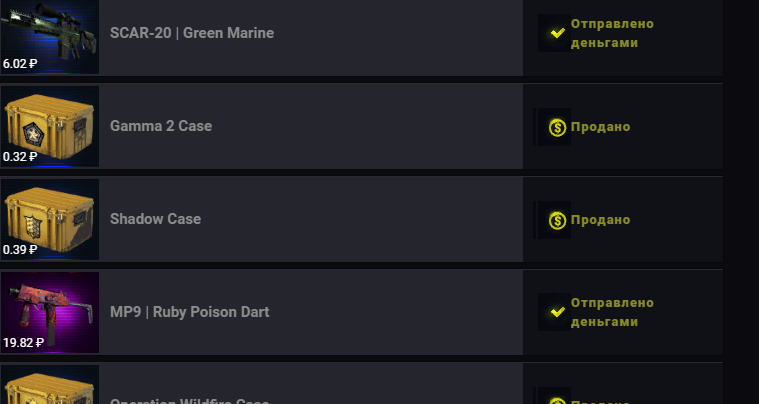
Task: Click the partially visible Operation Wildfire Case image
Action: [x=49, y=385]
